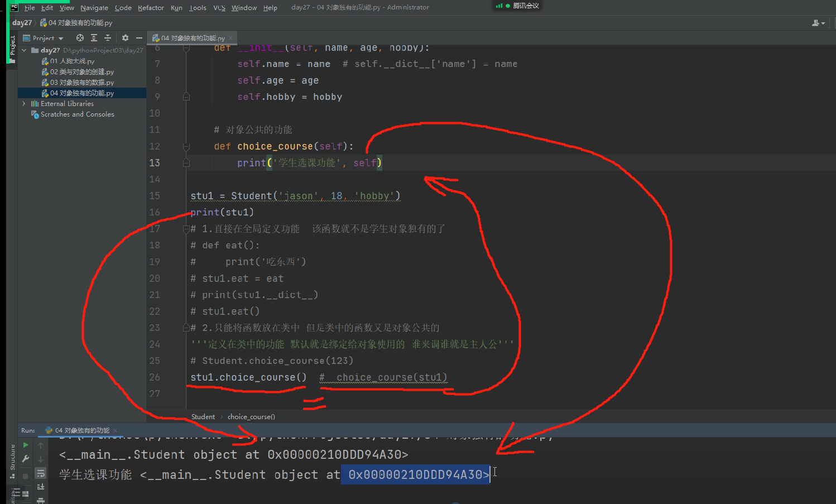
Task: Collapse the day27 project folder
Action: pos(24,50)
